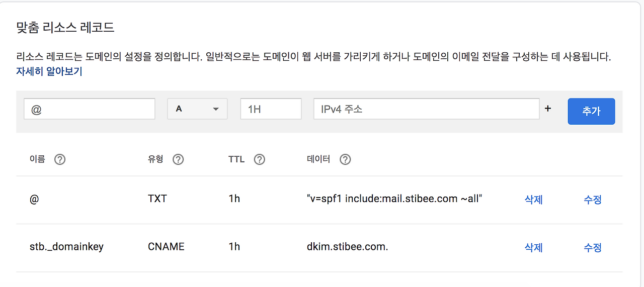Open help icon next to 유형 column
644x287 pixels.
coord(178,160)
